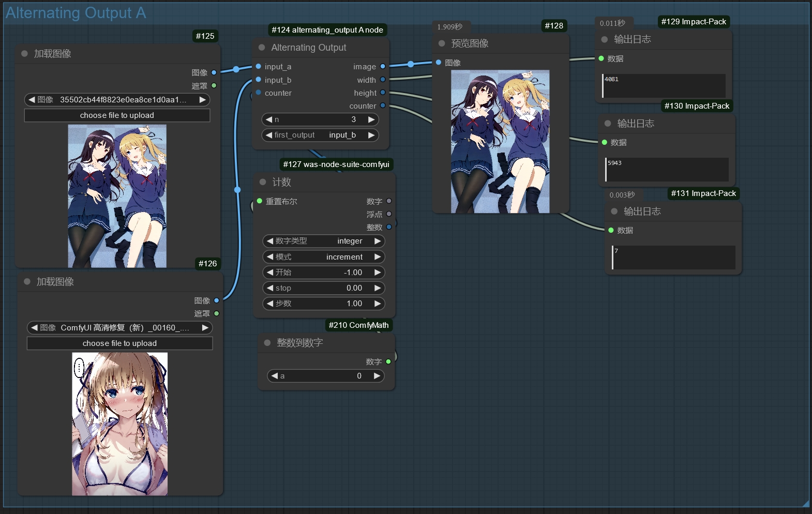This screenshot has width=812, height=514.
Task: Click the 数据 input socket of node #129
Action: (601, 58)
